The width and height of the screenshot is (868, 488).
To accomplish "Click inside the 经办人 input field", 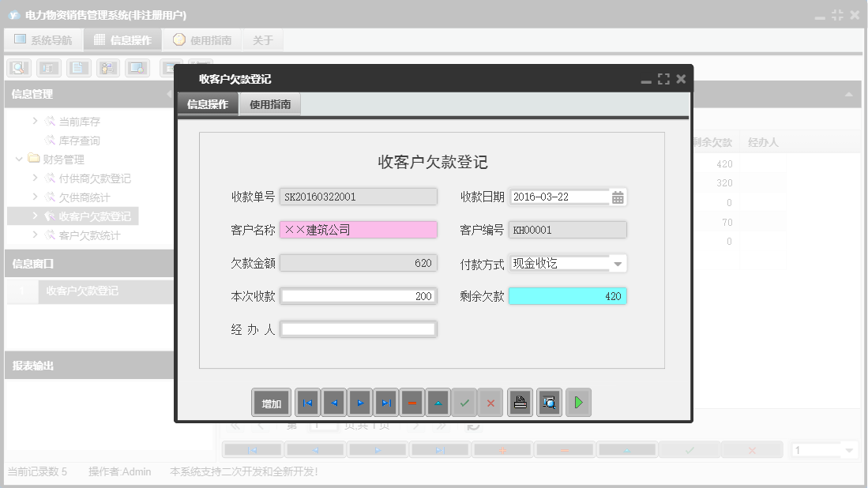I will pyautogui.click(x=358, y=329).
